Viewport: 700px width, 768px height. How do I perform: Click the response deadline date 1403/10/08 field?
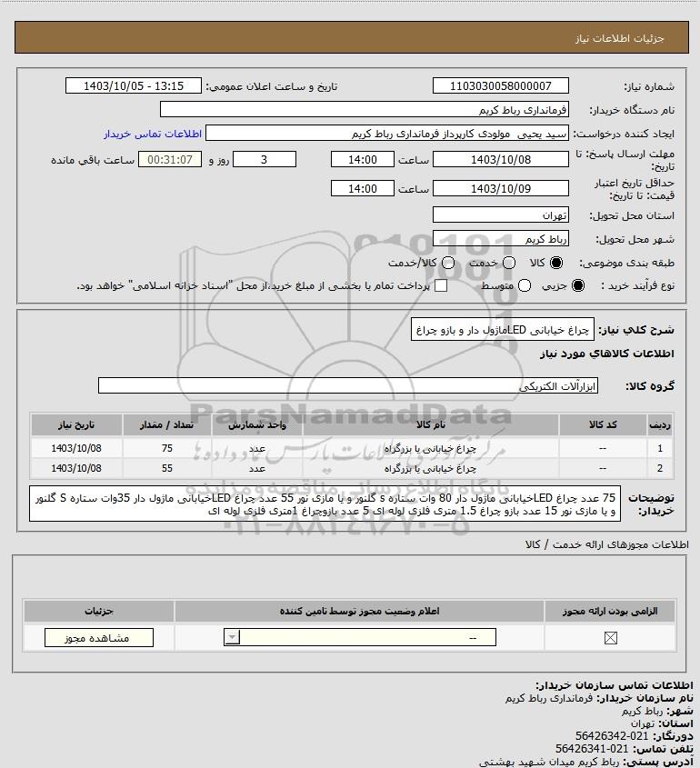pyautogui.click(x=501, y=159)
